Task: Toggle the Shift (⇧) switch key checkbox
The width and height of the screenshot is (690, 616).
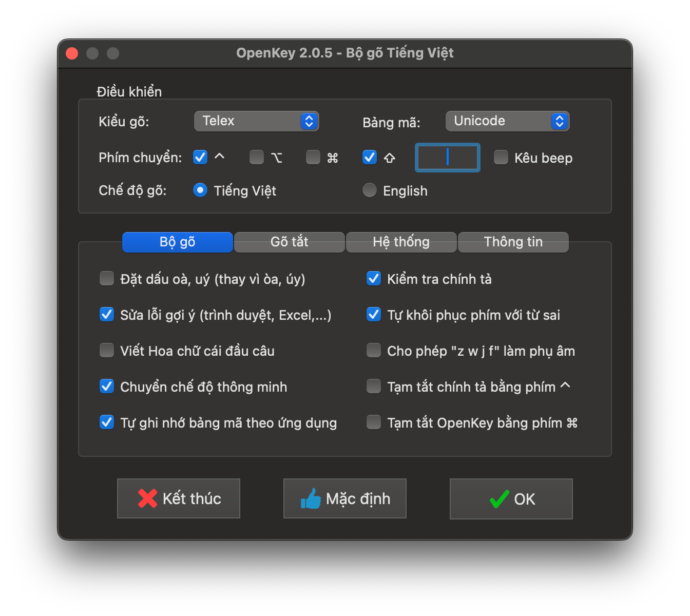Action: [x=370, y=157]
